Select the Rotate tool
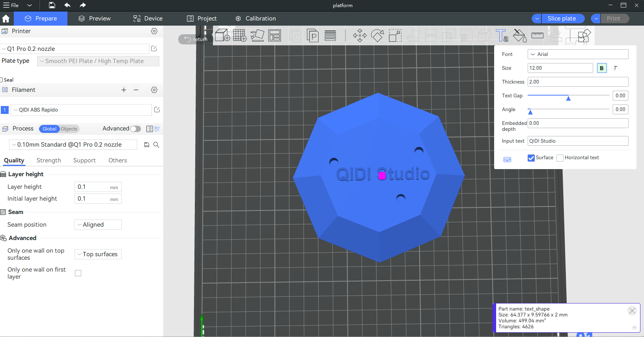Viewport: 644px width, 337px height. click(377, 35)
